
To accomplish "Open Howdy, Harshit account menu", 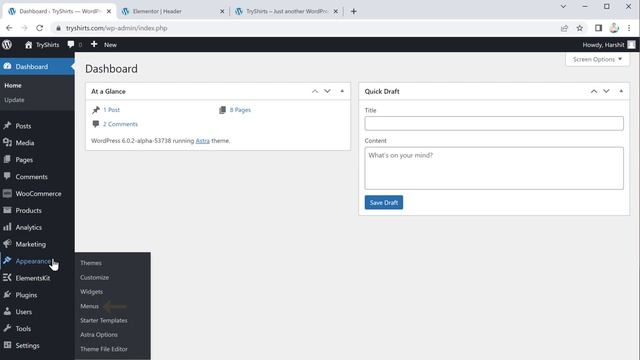I will point(609,45).
